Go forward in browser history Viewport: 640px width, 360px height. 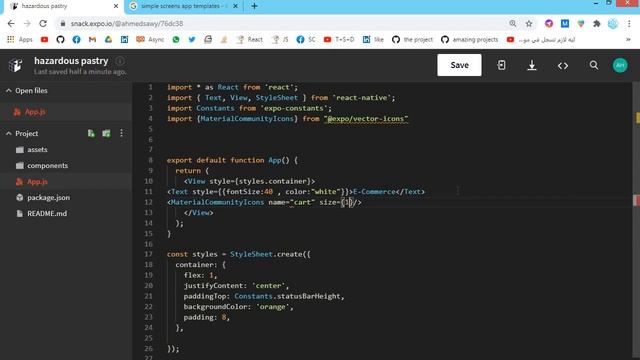[27, 24]
